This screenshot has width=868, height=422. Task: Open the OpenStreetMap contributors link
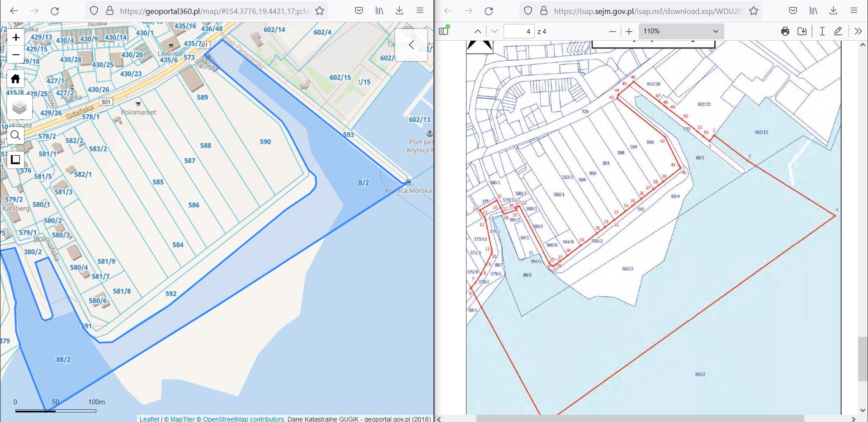pyautogui.click(x=243, y=419)
